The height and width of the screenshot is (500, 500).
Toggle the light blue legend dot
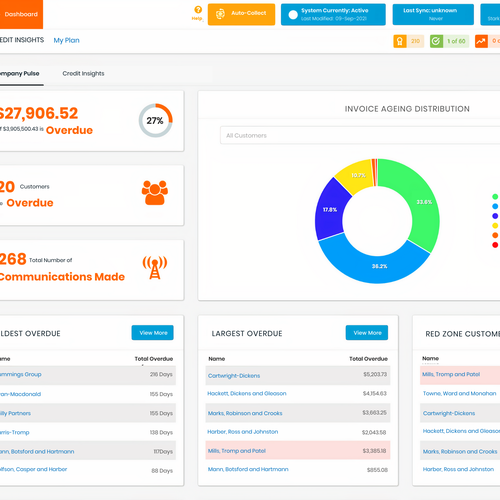[x=495, y=206]
